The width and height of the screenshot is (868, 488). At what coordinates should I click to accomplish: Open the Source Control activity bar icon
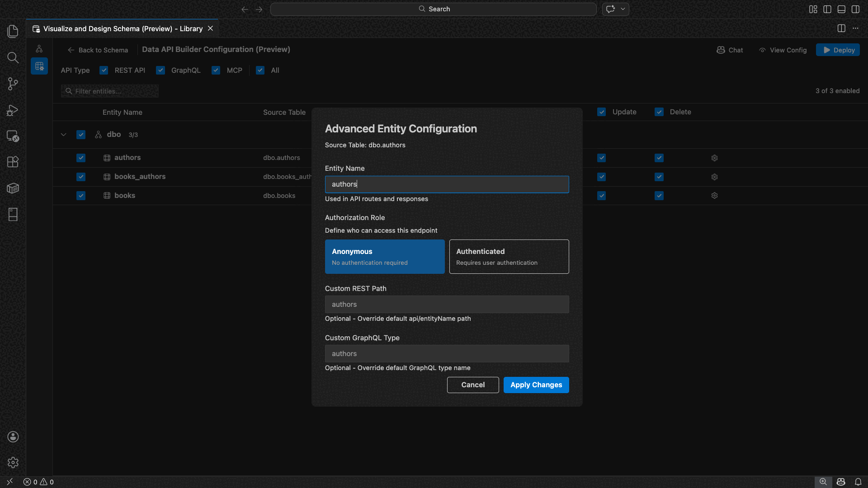pyautogui.click(x=13, y=84)
